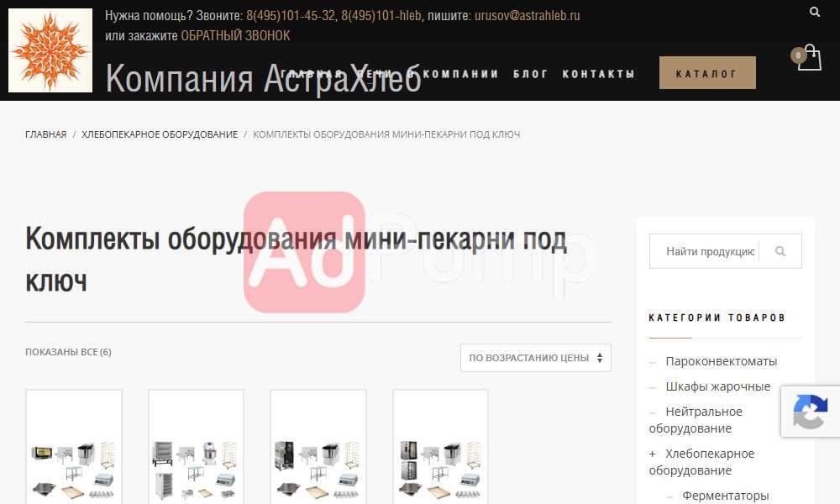Open the Ферментаторы subcategory

point(726,496)
